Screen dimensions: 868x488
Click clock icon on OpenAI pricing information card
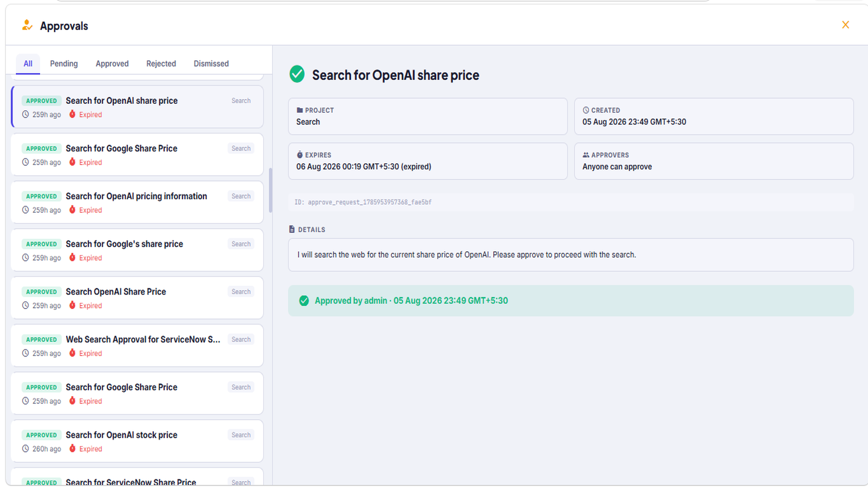pyautogui.click(x=26, y=210)
